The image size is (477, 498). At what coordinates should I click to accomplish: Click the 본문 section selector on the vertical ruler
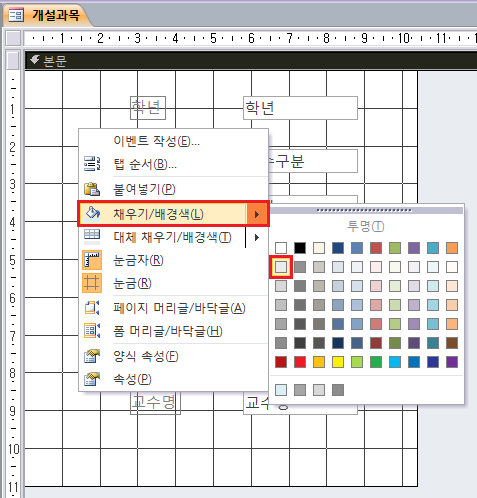coord(13,61)
